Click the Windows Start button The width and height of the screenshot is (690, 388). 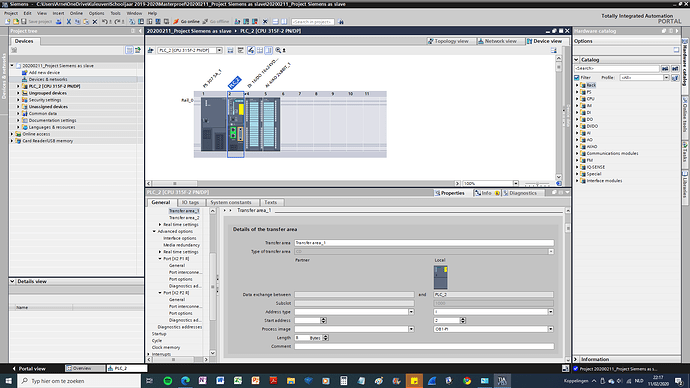point(8,381)
